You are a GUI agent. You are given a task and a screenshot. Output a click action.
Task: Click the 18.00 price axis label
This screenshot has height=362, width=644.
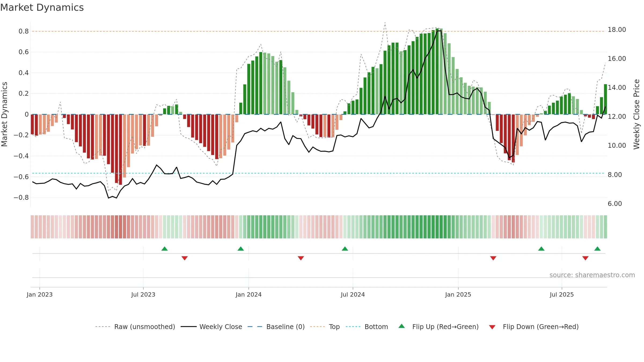point(617,30)
